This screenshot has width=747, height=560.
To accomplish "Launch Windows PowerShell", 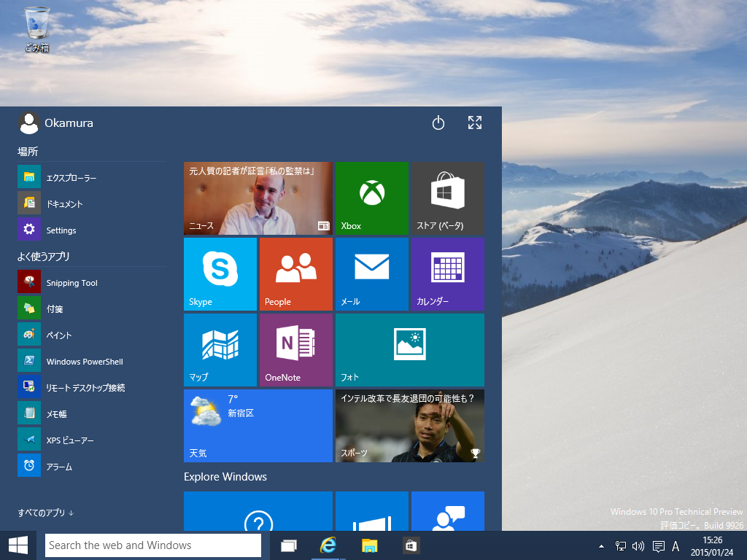I will coord(91,361).
